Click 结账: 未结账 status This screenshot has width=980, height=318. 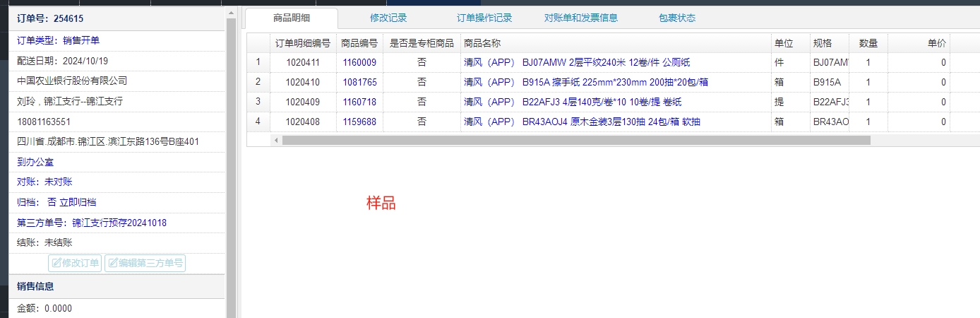pos(44,242)
